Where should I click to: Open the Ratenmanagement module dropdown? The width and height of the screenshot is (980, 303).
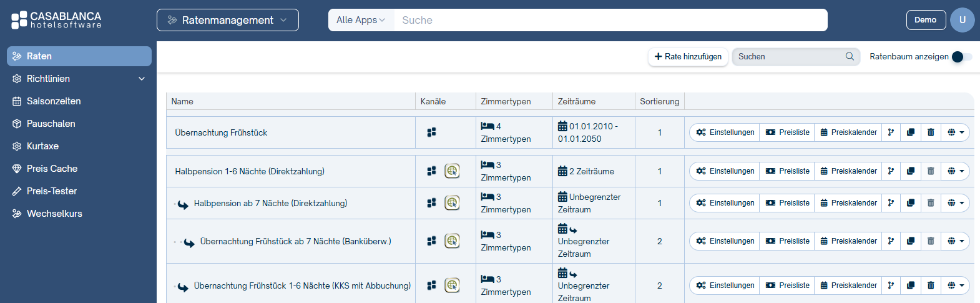[228, 20]
